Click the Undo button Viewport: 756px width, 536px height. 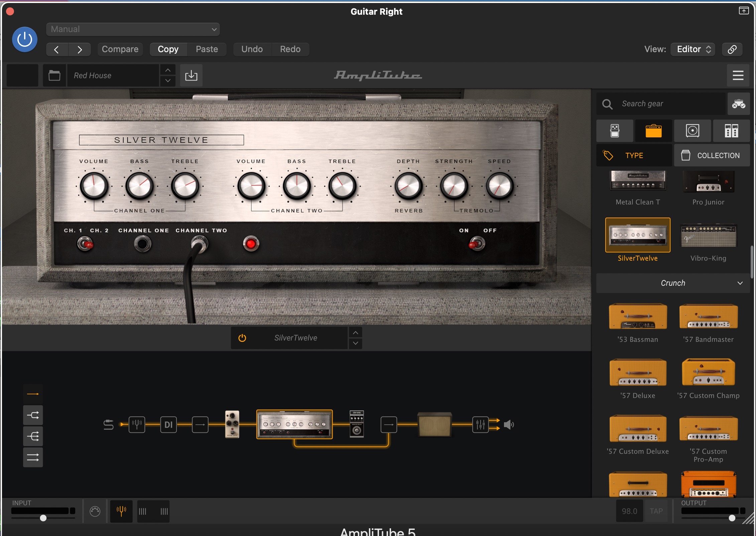252,49
